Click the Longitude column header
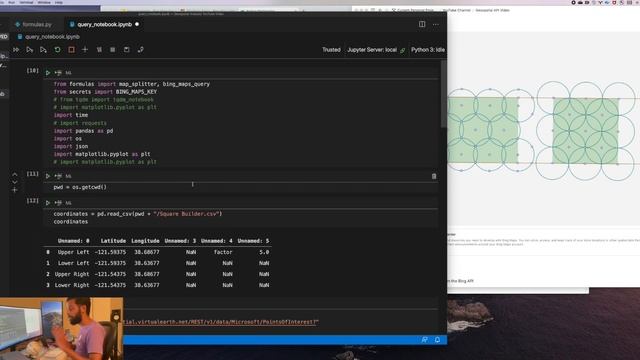This screenshot has height=360, width=640. click(x=145, y=241)
